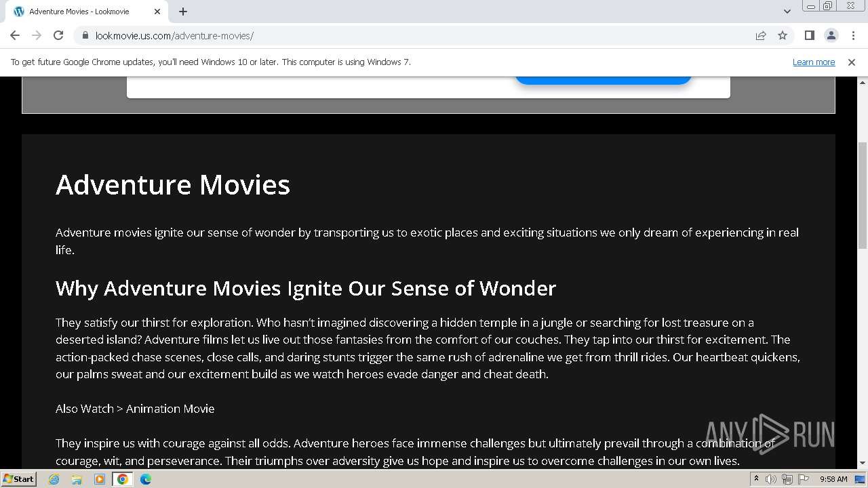Reload the current page
The image size is (868, 488).
point(58,35)
